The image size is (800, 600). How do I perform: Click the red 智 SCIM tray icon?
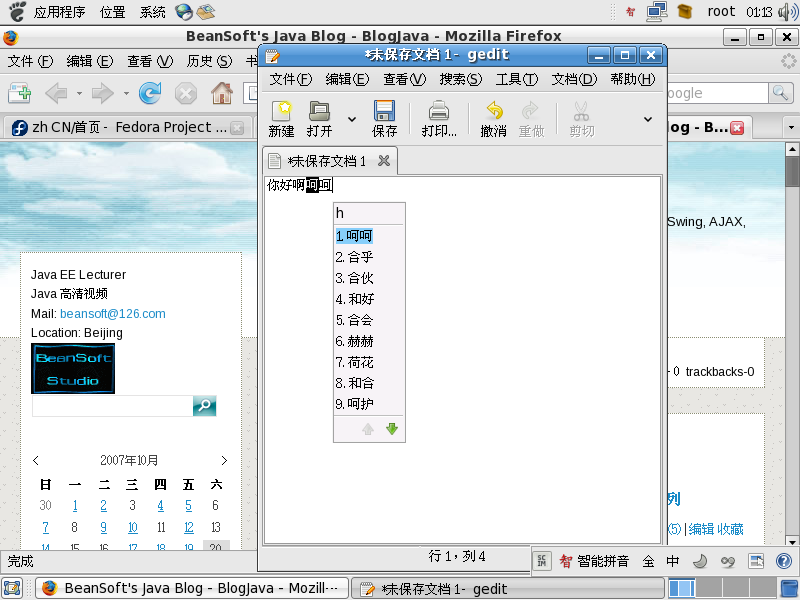(x=630, y=11)
